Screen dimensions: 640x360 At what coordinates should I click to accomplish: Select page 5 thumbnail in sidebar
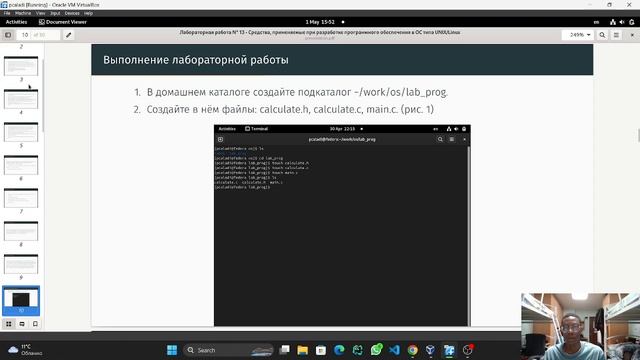21,132
